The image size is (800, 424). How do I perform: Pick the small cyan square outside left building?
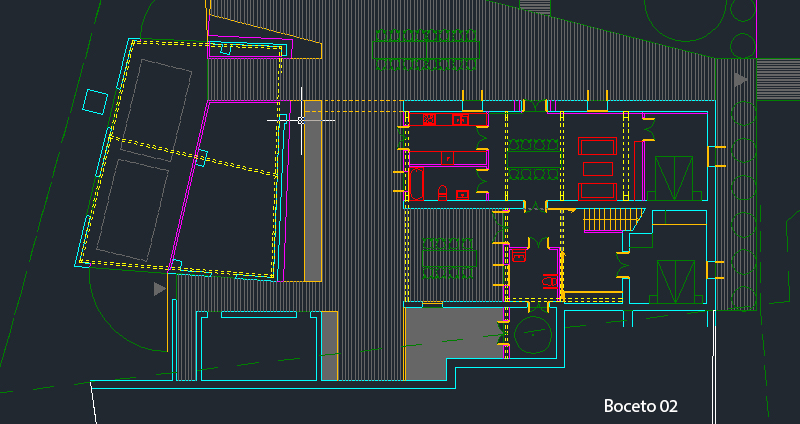point(95,101)
